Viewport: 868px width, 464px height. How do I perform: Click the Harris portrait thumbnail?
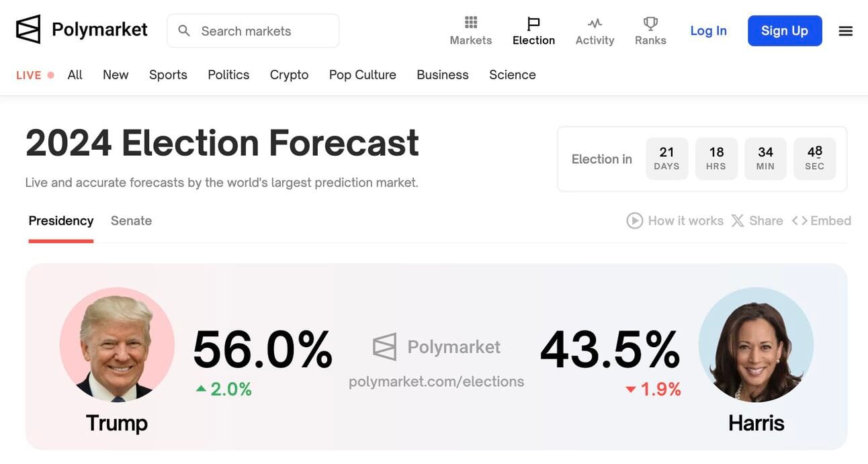coord(756,345)
